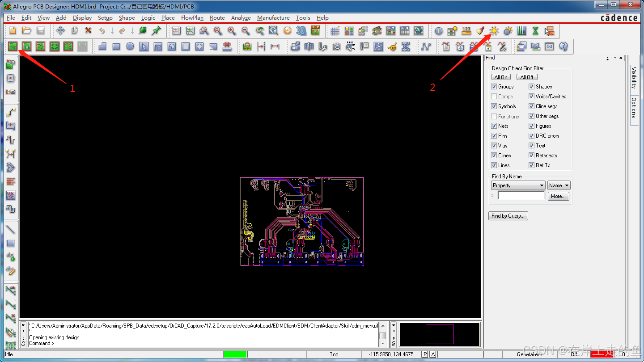Click the Find By Name text field
The width and height of the screenshot is (644, 362).
pyautogui.click(x=521, y=196)
